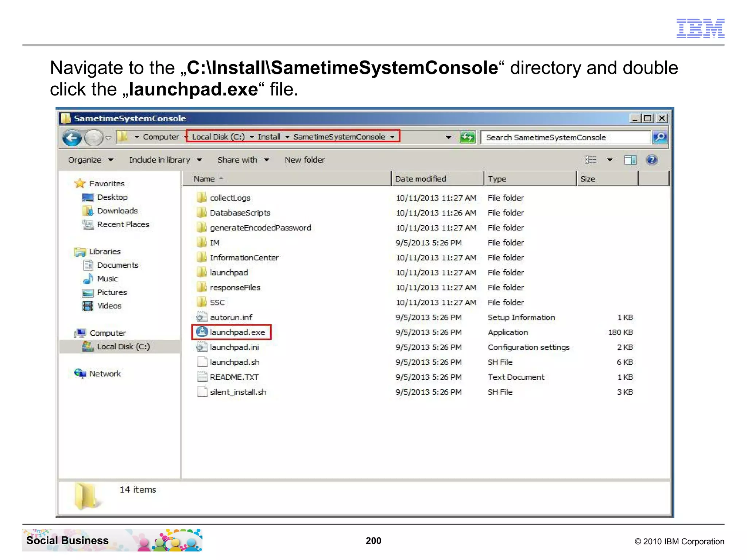Click SametimeSystemConsole breadcrumb segment

(339, 137)
